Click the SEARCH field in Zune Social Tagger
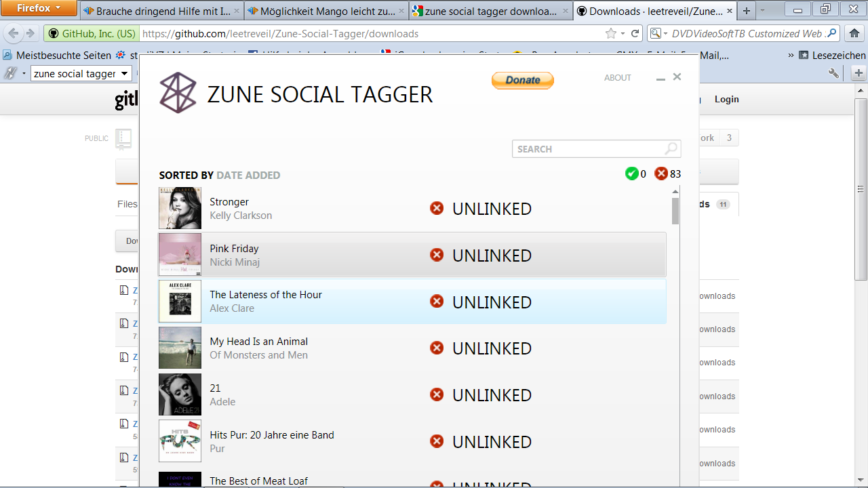 click(596, 149)
